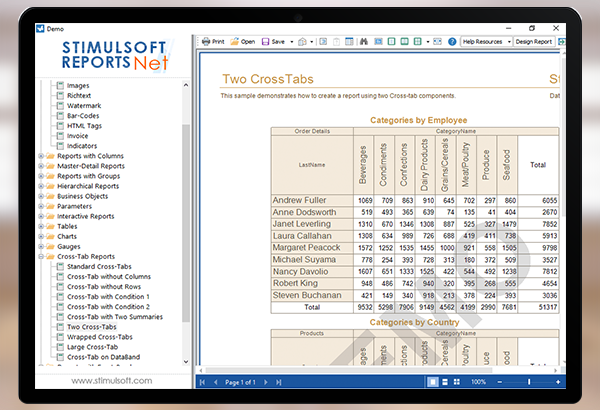This screenshot has height=410, width=600.
Task: Click the Page Width fit icon
Action: tap(437, 41)
